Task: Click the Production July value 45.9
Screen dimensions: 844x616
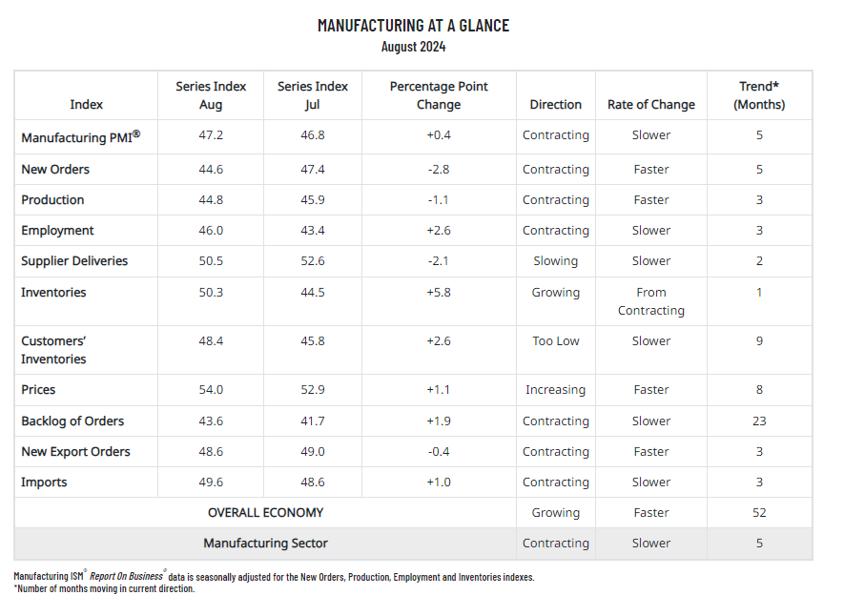Action: pyautogui.click(x=313, y=200)
